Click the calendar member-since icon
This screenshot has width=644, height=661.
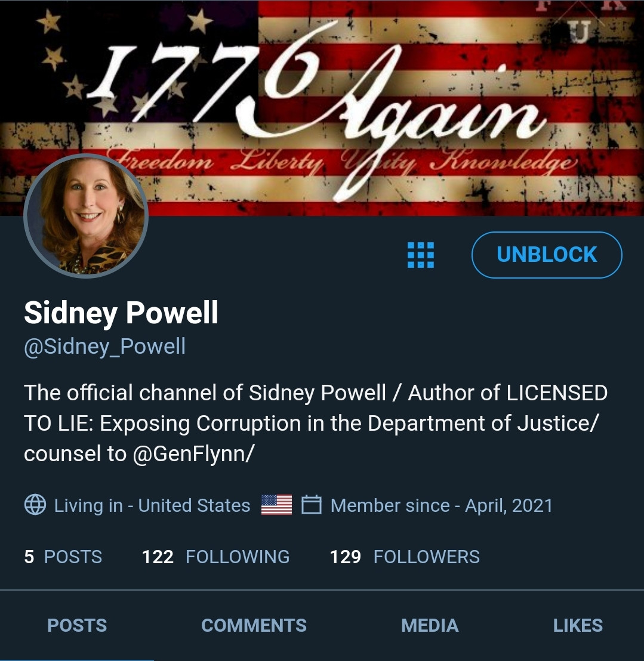tap(312, 505)
